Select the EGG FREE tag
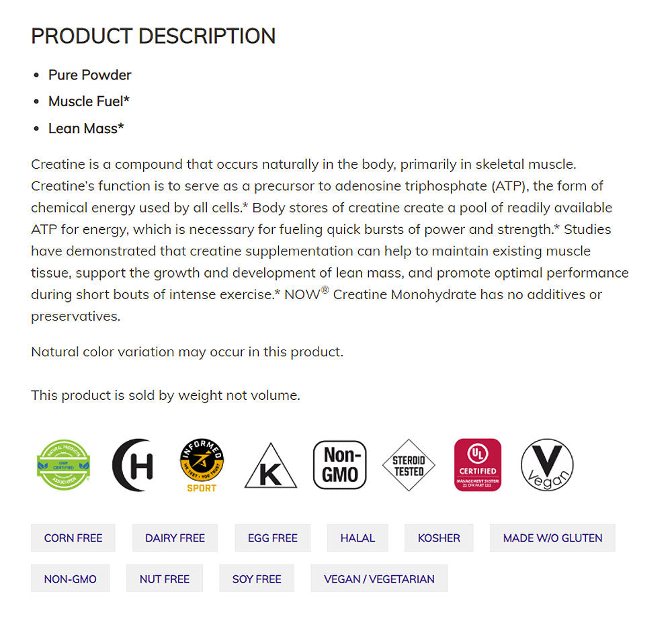The image size is (672, 623). point(273,538)
